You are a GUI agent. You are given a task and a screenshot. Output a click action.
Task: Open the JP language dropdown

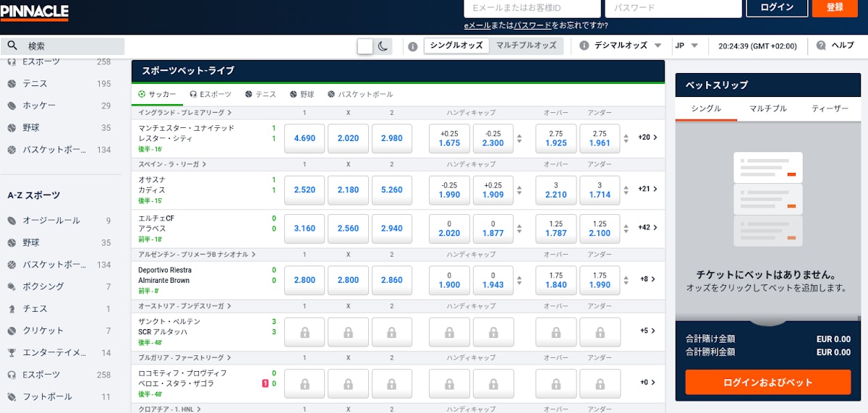686,46
